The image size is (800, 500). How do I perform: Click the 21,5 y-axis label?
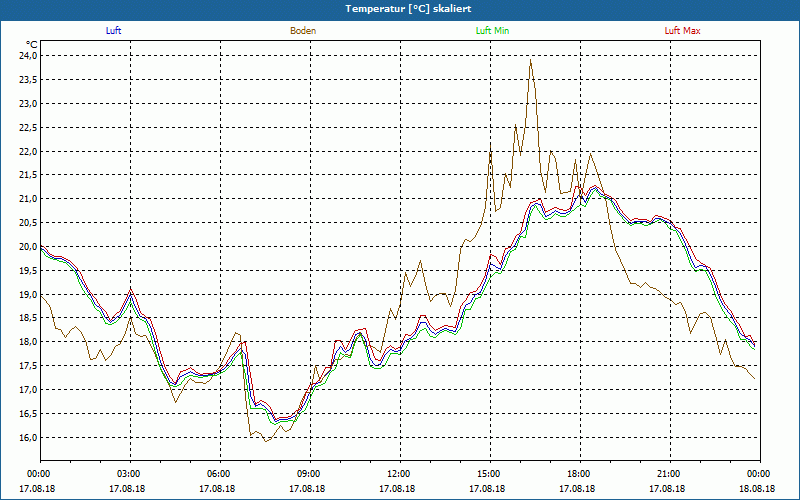pyautogui.click(x=28, y=175)
